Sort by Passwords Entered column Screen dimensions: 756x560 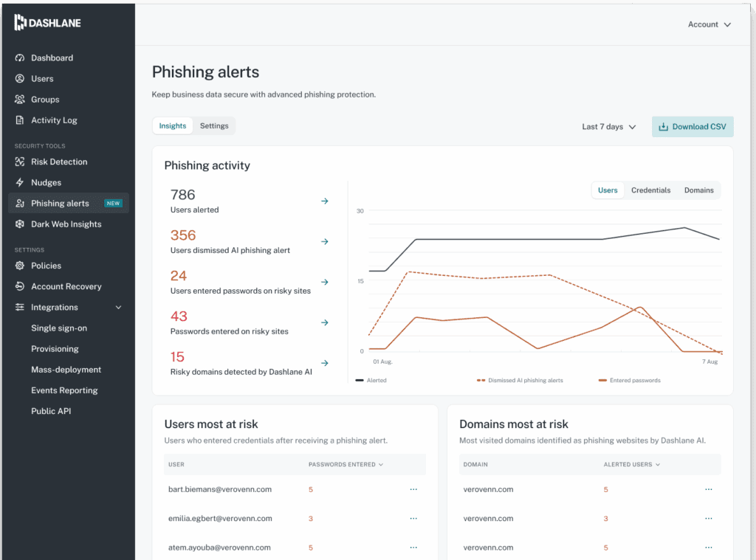click(345, 464)
